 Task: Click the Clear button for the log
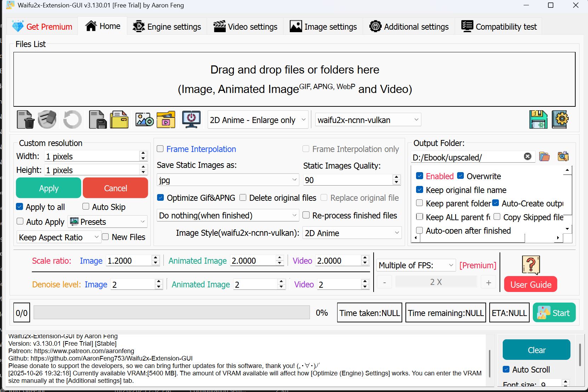tap(536, 350)
